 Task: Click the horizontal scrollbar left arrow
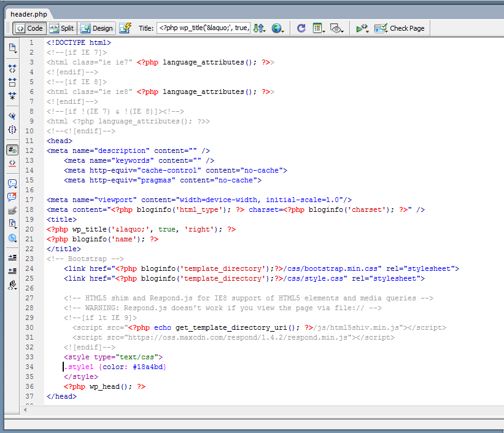25,410
